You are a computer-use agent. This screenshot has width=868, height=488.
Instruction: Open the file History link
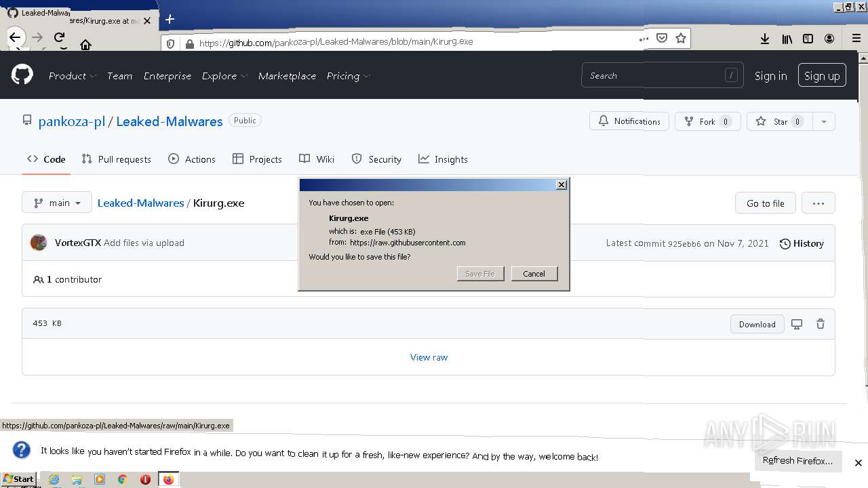click(x=802, y=243)
